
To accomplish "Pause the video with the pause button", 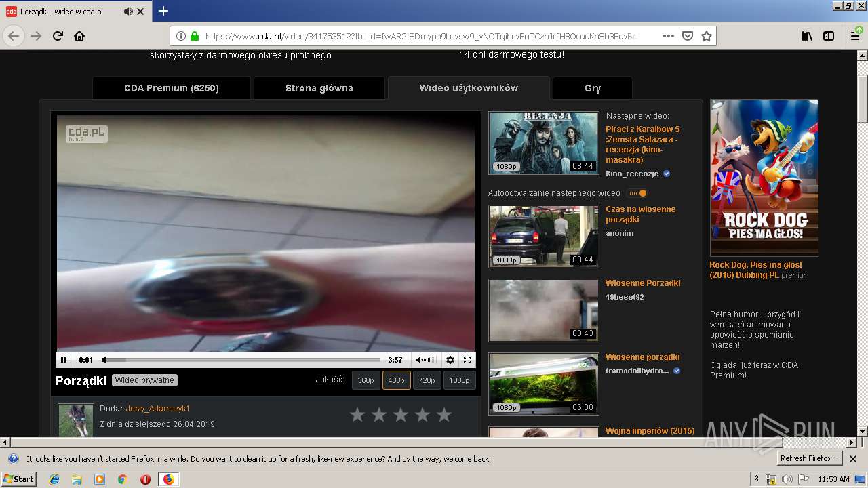I will click(x=63, y=360).
